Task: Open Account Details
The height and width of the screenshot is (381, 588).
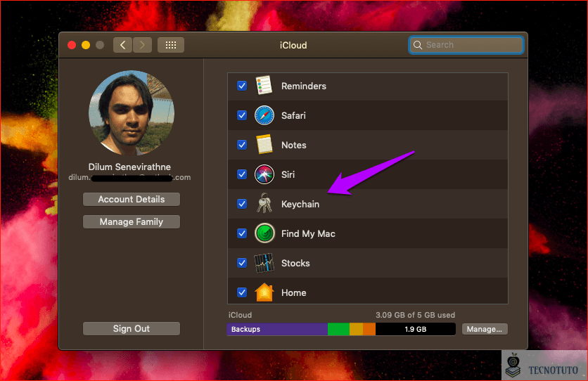Action: coord(132,200)
